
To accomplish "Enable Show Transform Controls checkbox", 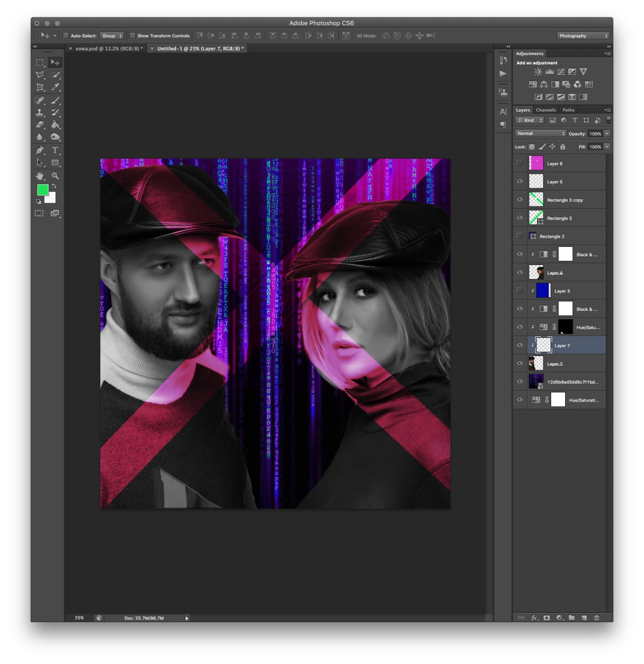I will tap(132, 36).
